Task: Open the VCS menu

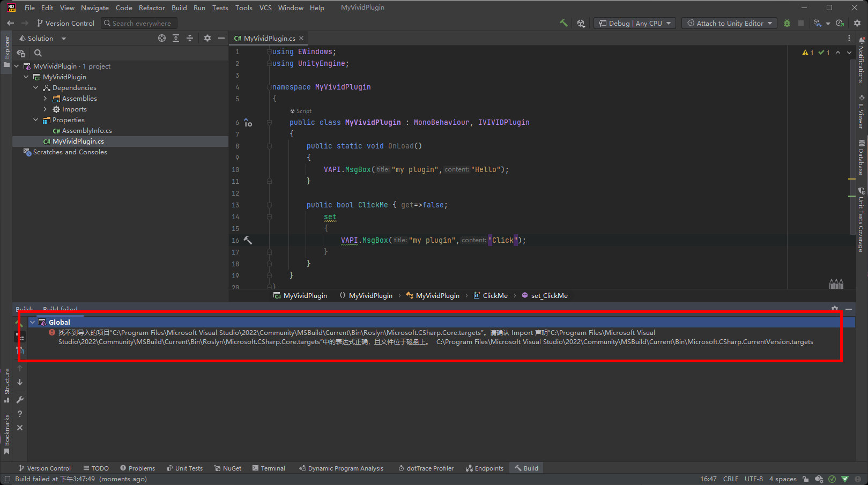Action: click(265, 8)
